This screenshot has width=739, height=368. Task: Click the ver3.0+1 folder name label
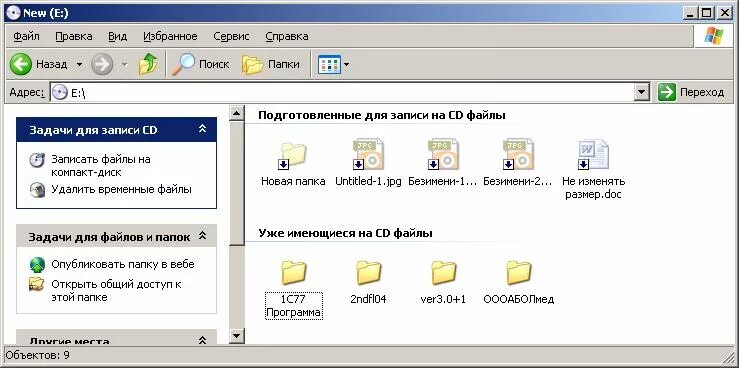tap(443, 299)
